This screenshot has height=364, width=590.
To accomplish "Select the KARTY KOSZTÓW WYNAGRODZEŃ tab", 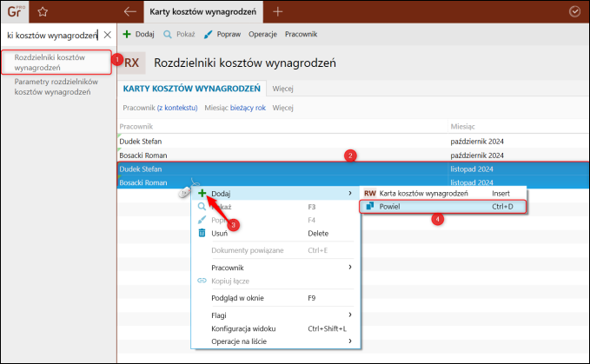I will click(x=192, y=89).
